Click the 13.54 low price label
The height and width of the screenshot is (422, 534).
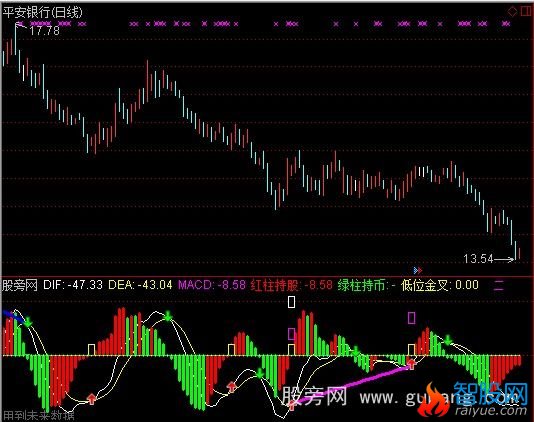click(x=478, y=259)
